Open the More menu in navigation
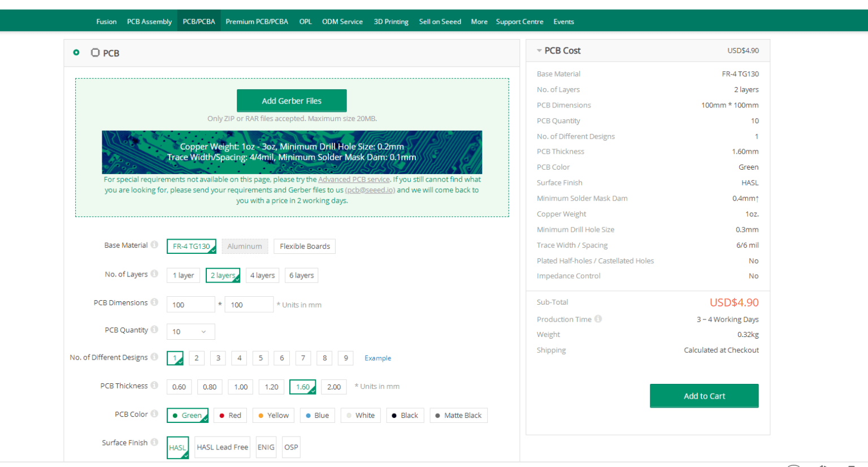Screen dimensions: 868x467 [x=479, y=21]
